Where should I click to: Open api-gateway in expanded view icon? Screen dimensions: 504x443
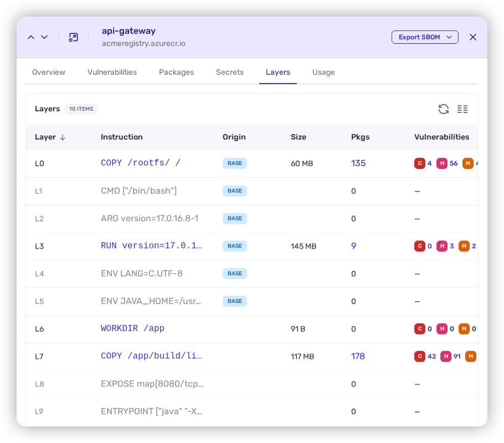(x=73, y=37)
